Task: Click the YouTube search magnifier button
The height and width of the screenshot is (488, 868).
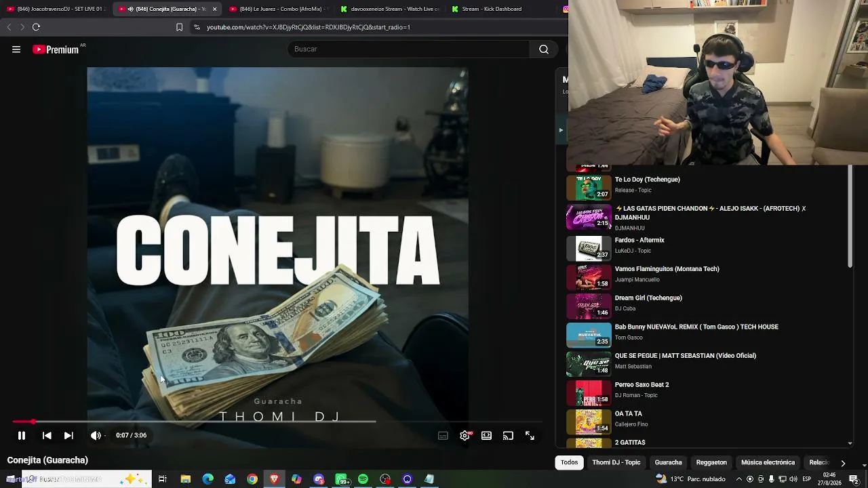Action: point(544,49)
